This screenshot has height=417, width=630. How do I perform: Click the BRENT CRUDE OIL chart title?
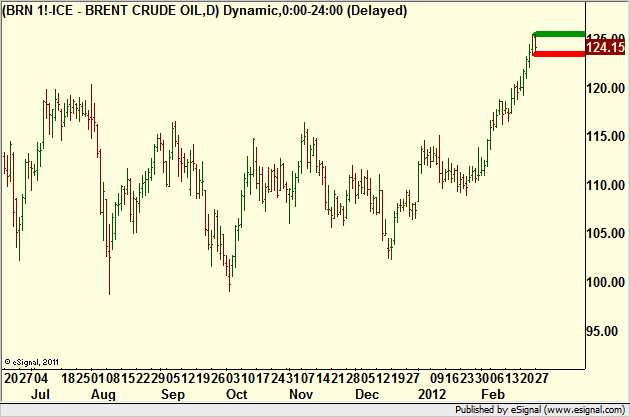[205, 10]
